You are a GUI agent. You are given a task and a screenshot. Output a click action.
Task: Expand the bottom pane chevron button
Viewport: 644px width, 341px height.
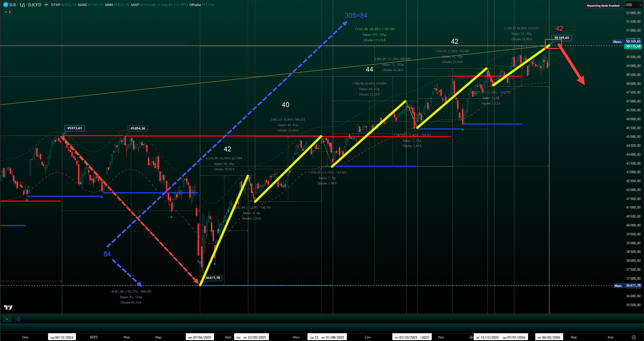coord(7,319)
